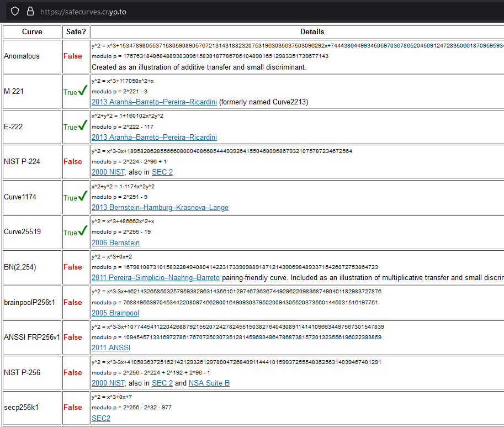Image resolution: width=504 pixels, height=427 pixels.
Task: Click the ANSSI FRP256v1 curve name cell
Action: click(32, 338)
